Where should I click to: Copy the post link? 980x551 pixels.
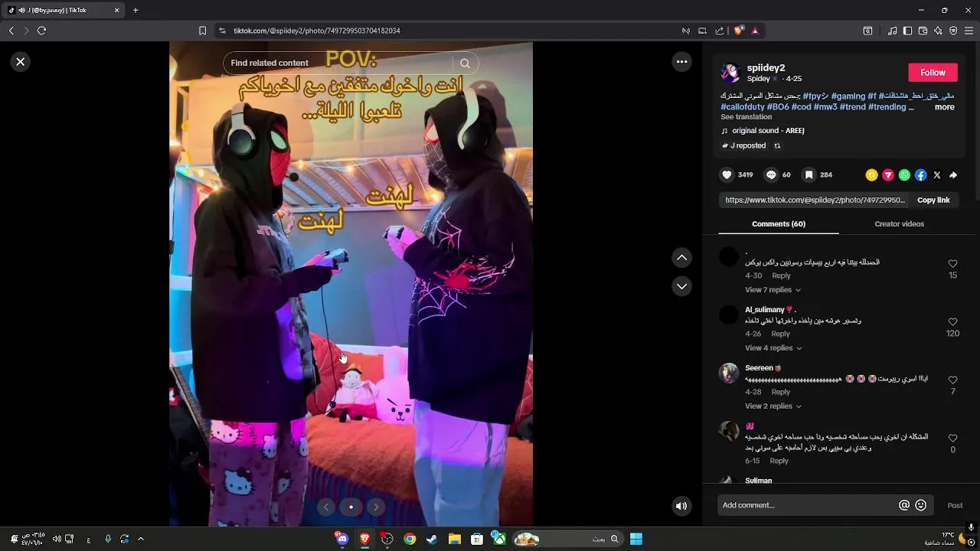coord(933,201)
